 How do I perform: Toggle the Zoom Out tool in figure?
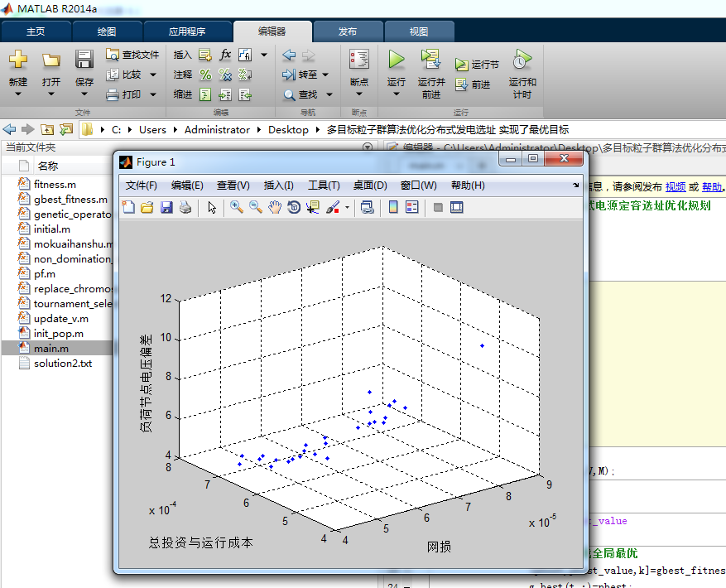coord(256,207)
